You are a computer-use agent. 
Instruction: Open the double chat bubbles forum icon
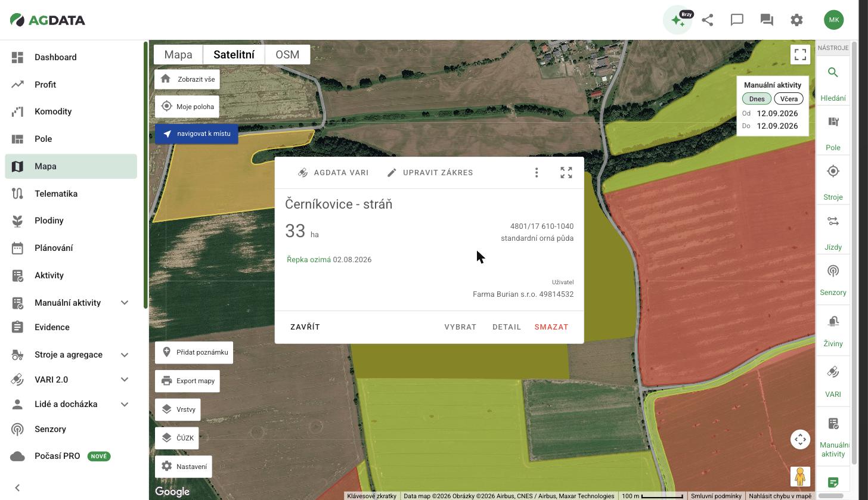coord(767,20)
